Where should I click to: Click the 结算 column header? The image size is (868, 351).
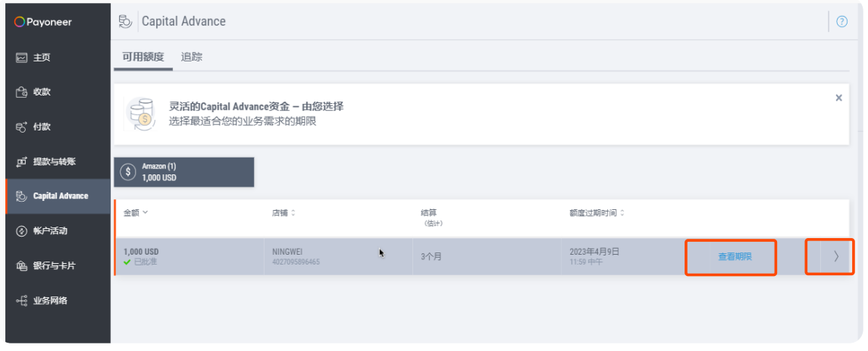tap(430, 212)
